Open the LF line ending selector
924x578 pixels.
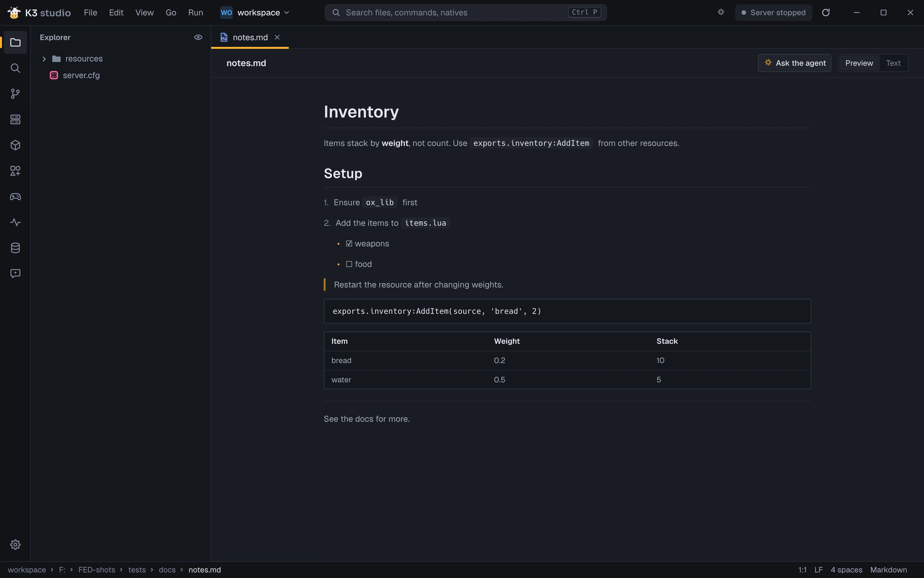pyautogui.click(x=818, y=570)
